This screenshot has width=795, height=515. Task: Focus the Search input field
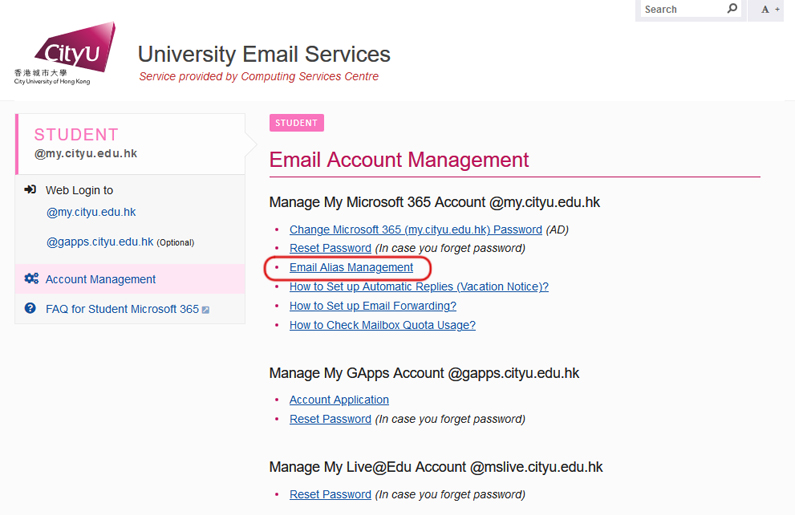point(680,9)
